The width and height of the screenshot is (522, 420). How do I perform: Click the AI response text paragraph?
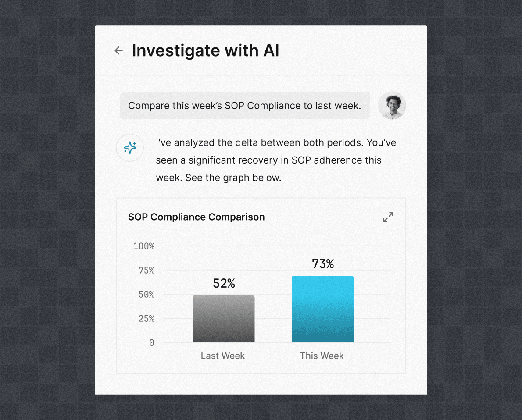pos(276,160)
